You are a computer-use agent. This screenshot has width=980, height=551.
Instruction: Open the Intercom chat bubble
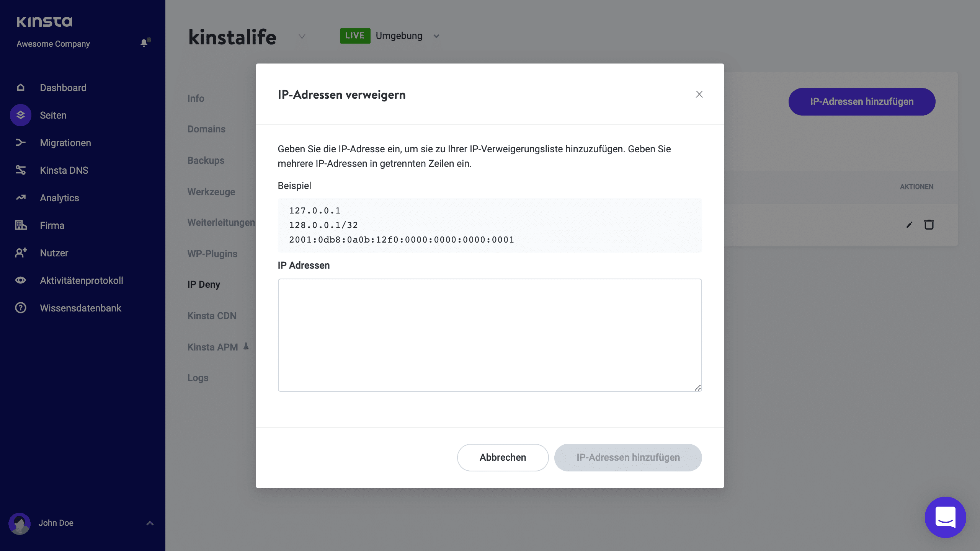945,517
